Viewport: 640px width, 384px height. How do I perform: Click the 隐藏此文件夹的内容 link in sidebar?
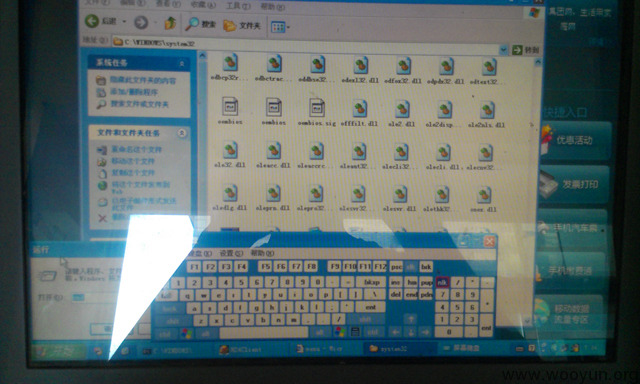click(x=143, y=80)
